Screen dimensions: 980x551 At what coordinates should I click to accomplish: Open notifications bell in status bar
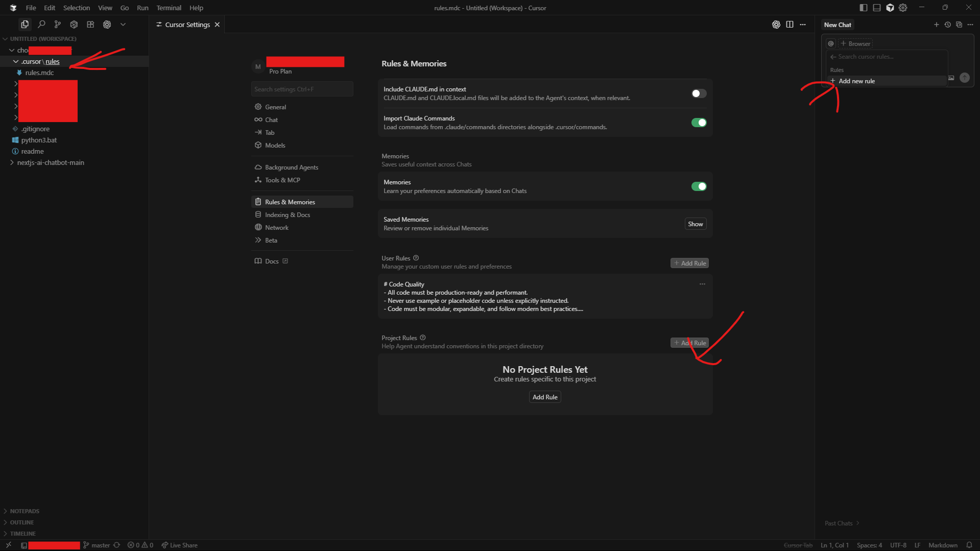pos(969,545)
